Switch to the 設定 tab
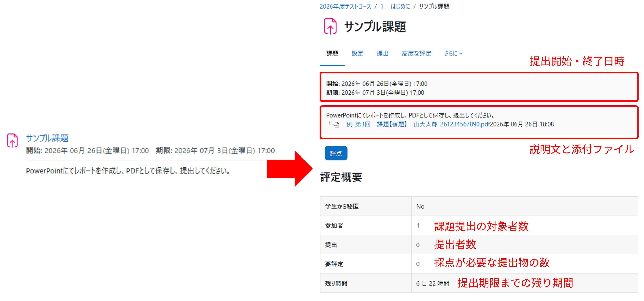Viewport: 644px width, 301px height. point(357,53)
